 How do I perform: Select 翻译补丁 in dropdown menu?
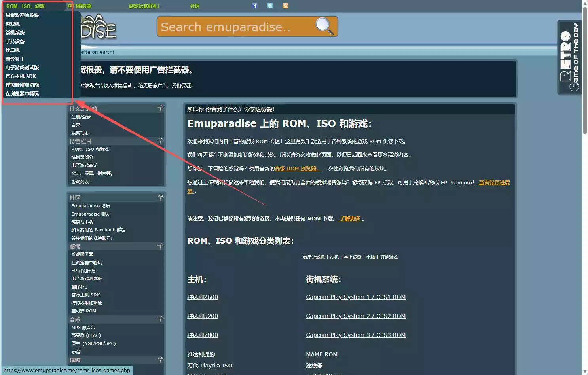[15, 59]
